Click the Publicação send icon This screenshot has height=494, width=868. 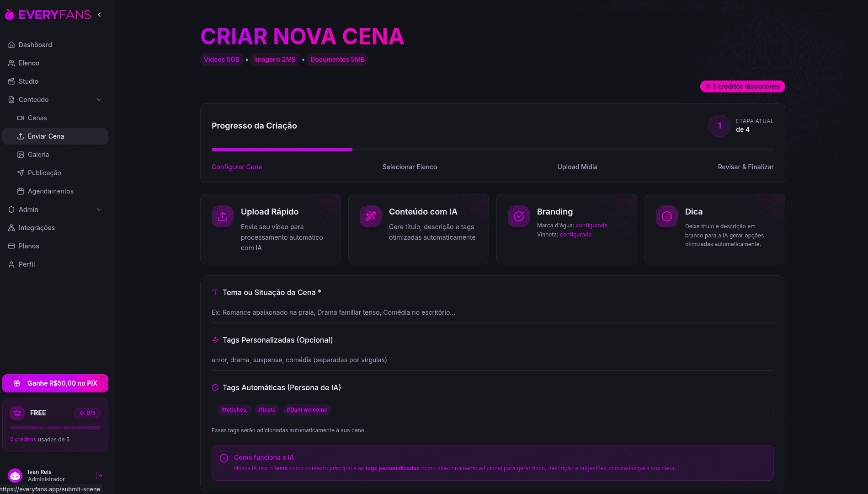click(20, 172)
